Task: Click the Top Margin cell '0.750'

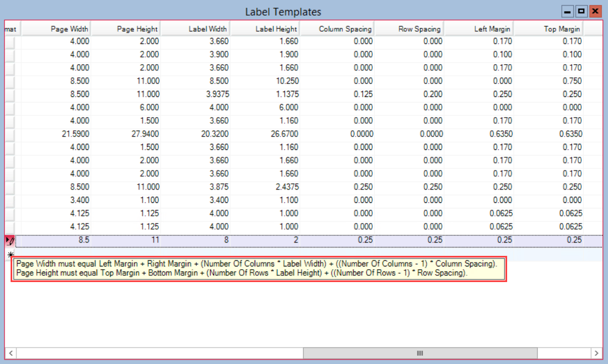Action: (x=549, y=81)
